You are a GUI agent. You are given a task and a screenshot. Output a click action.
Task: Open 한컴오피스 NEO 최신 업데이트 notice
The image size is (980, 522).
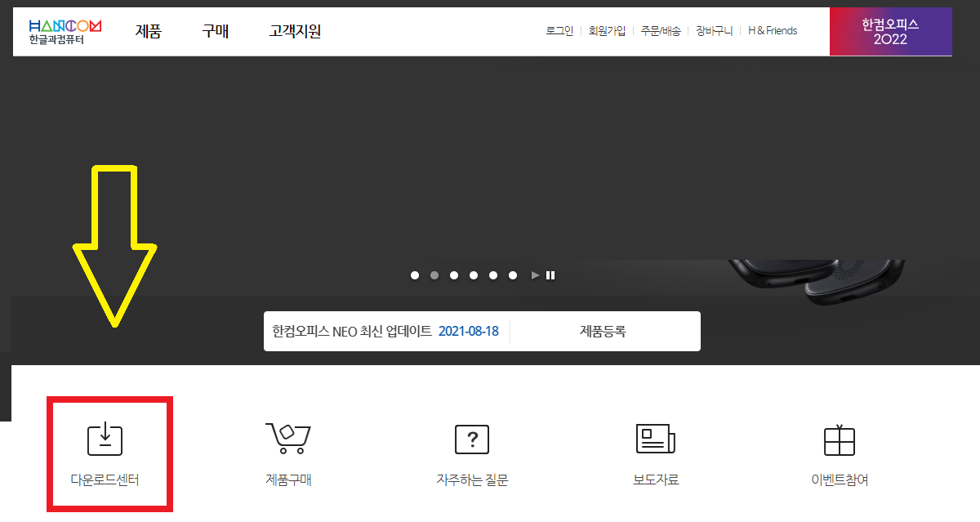tap(352, 331)
